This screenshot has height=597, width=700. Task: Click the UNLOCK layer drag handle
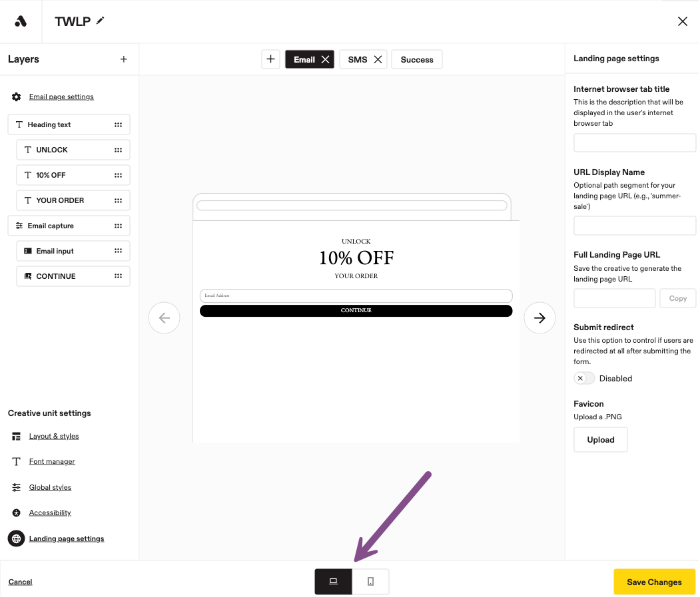coord(118,150)
